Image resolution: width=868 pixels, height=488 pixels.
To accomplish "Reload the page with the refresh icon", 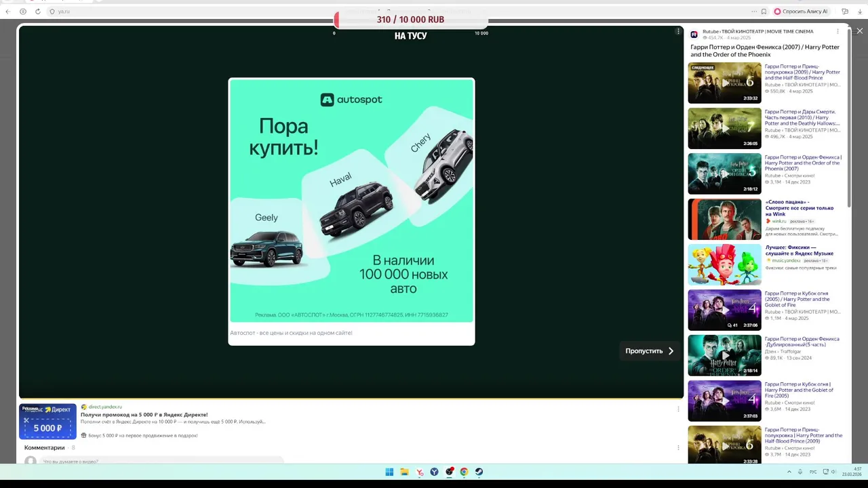I will (37, 12).
